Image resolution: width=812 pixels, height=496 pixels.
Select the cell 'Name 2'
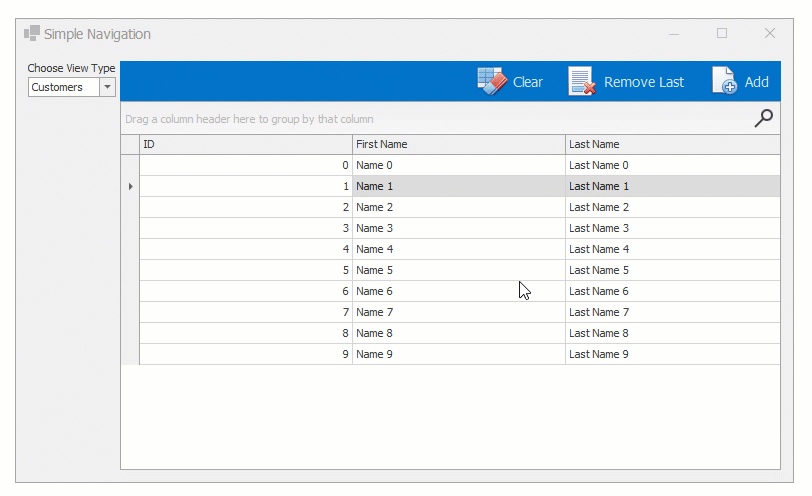click(x=458, y=207)
